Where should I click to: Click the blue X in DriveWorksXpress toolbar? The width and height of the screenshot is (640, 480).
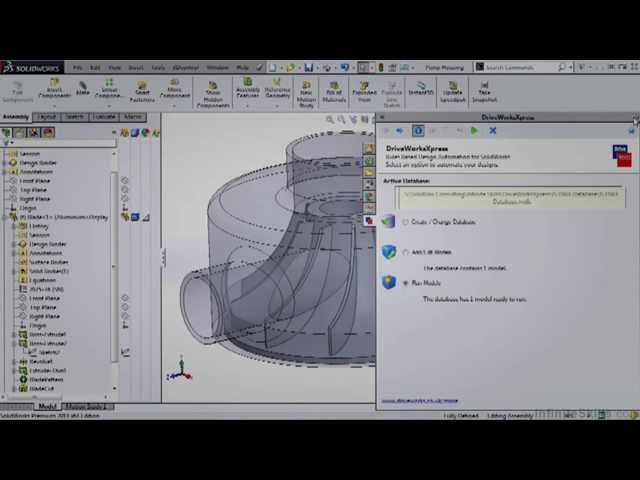pos(493,131)
